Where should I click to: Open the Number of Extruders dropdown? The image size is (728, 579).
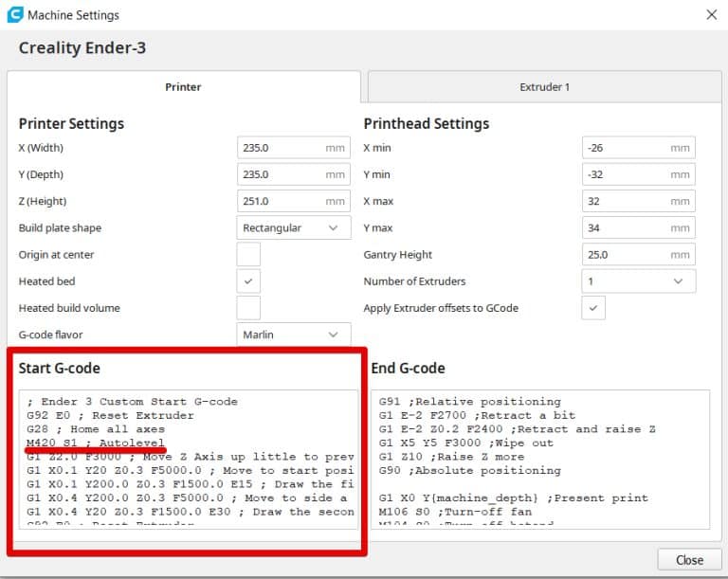[637, 281]
